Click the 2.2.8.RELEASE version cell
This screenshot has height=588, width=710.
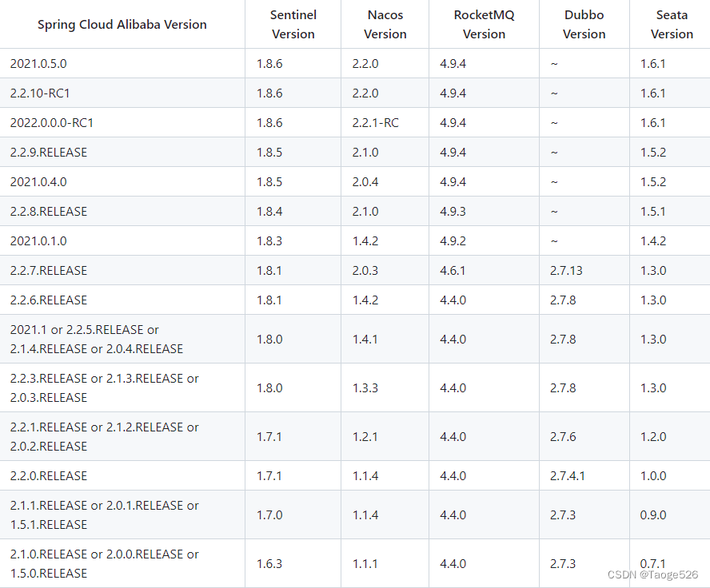(x=49, y=212)
